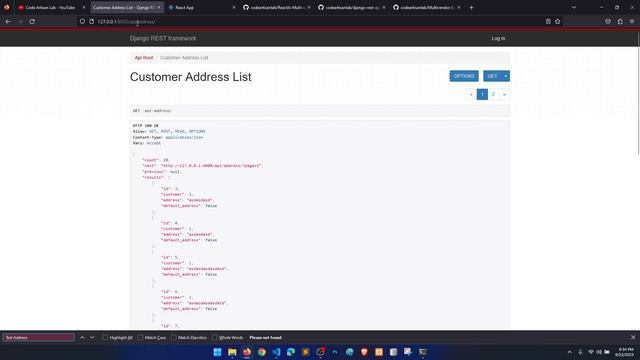This screenshot has width=640, height=360.
Task: Click the OPTIONS button
Action: (464, 76)
